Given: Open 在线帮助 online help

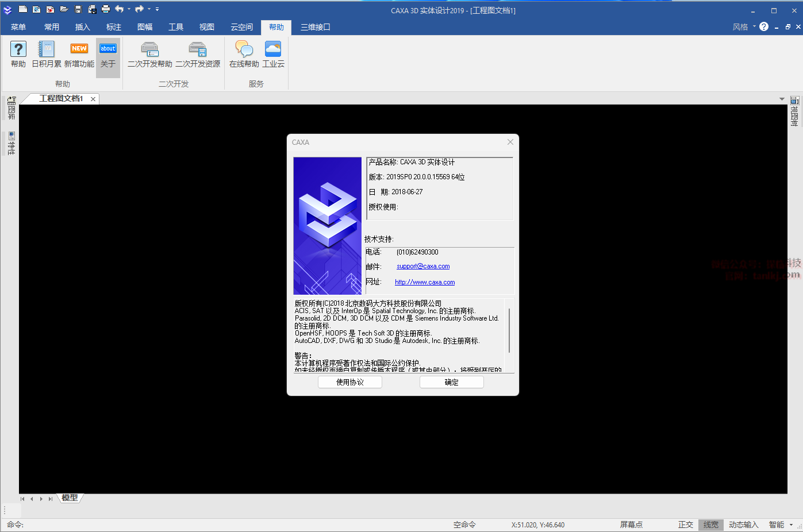Looking at the screenshot, I should coord(244,49).
